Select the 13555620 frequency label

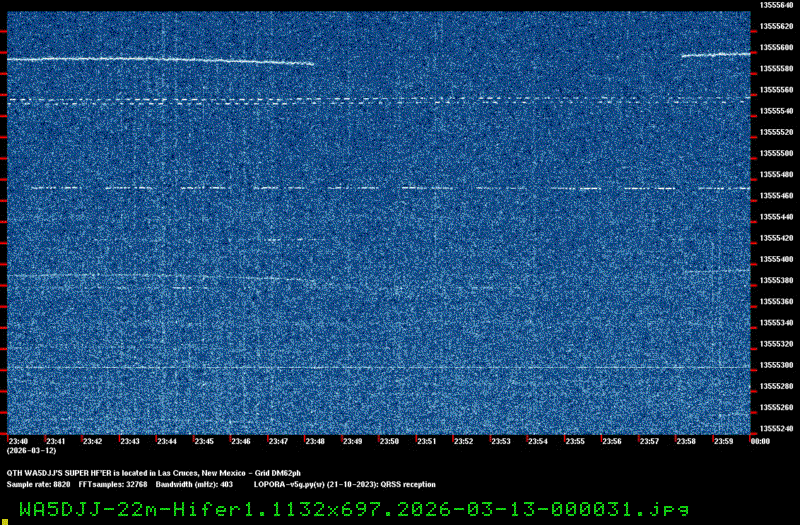click(x=776, y=26)
